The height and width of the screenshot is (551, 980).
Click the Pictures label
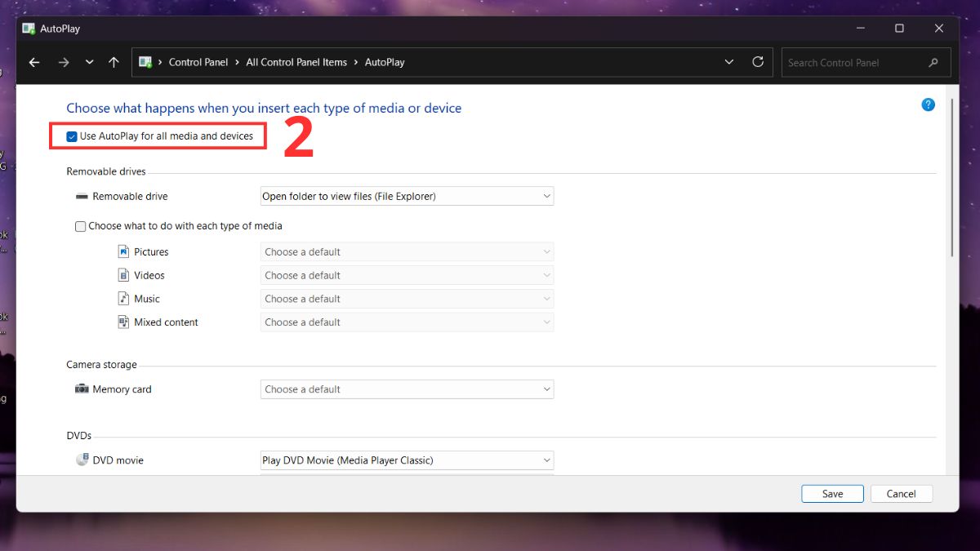click(151, 252)
